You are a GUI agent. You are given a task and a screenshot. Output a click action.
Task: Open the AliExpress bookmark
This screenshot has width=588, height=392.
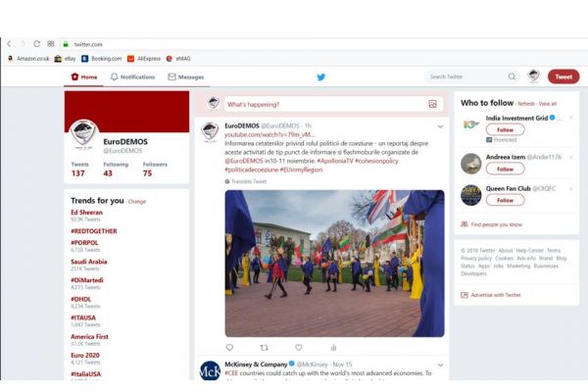[x=144, y=59]
